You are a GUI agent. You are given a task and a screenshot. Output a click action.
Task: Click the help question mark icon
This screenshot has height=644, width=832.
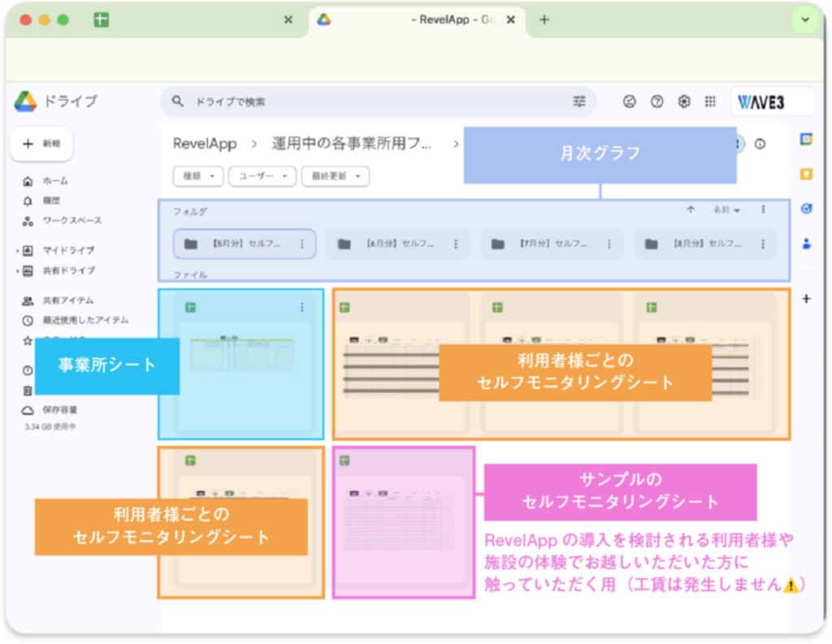coord(657,102)
